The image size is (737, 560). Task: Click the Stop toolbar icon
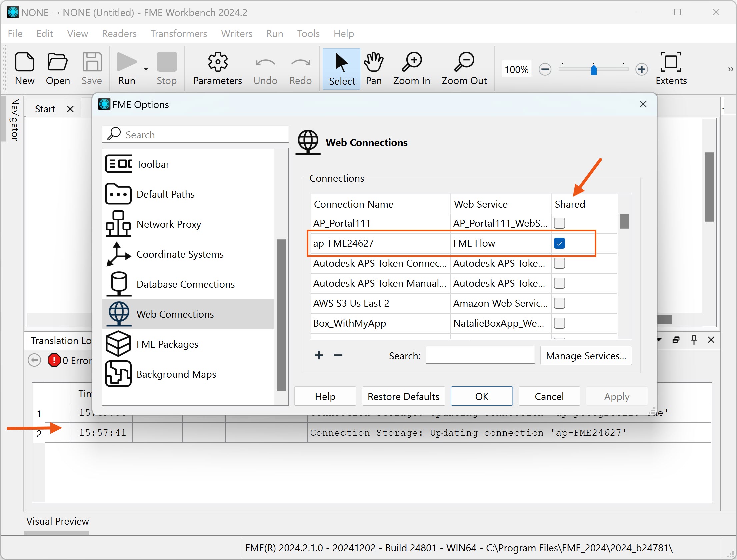click(167, 69)
